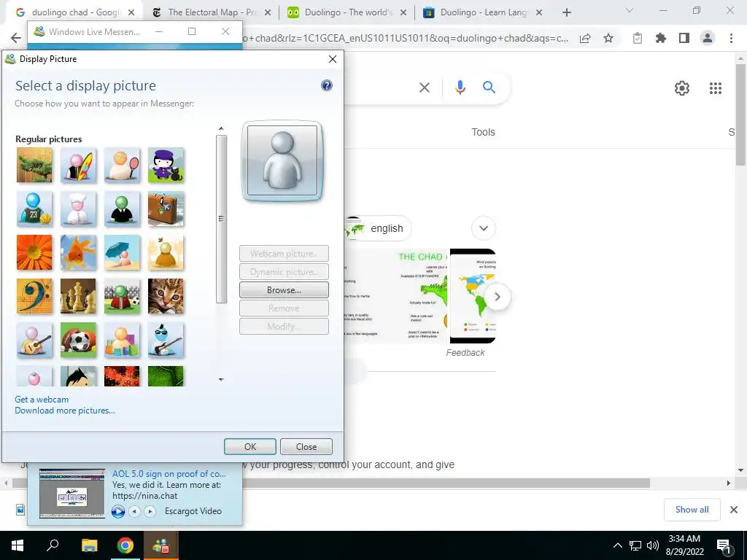This screenshot has height=560, width=747.
Task: Choose the basketball jersey 23 buddy picture
Action: tap(34, 209)
